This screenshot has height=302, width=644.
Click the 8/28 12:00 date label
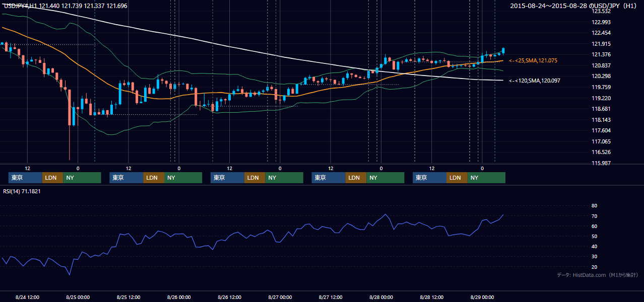[431, 297]
